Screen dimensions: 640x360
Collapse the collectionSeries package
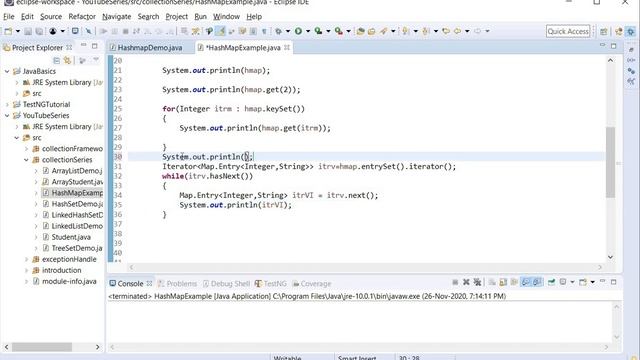click(27, 160)
